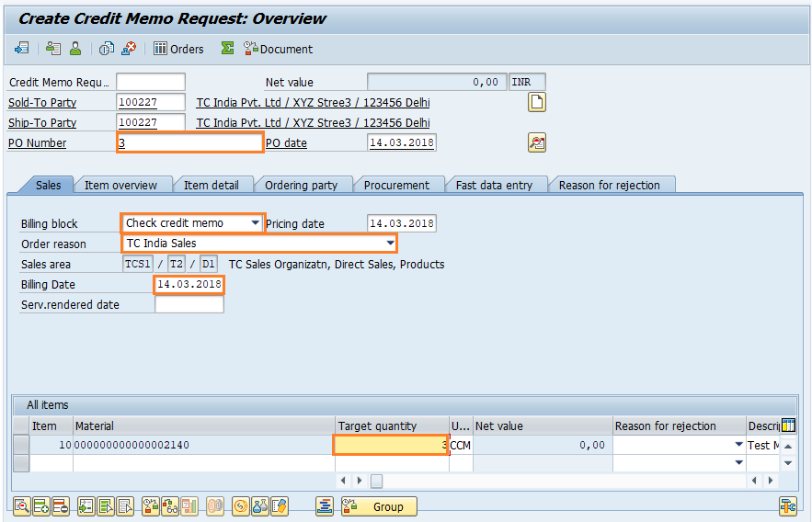The height and width of the screenshot is (522, 812).
Task: Open the Order reason dropdown
Action: 390,244
